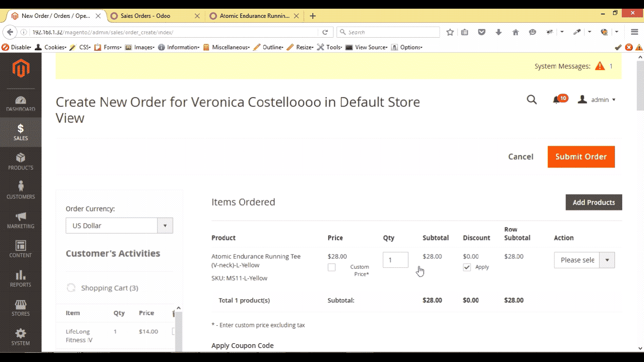Screen dimensions: 644x362
Task: Switch to the Atomic Endurance Running tab
Action: pos(255,16)
